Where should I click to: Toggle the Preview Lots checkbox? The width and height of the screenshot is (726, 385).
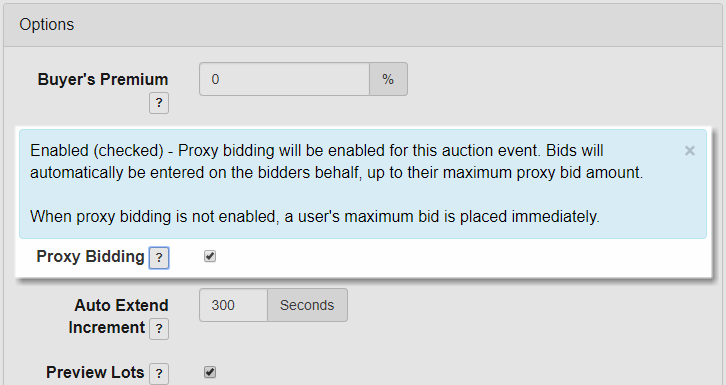coord(210,372)
